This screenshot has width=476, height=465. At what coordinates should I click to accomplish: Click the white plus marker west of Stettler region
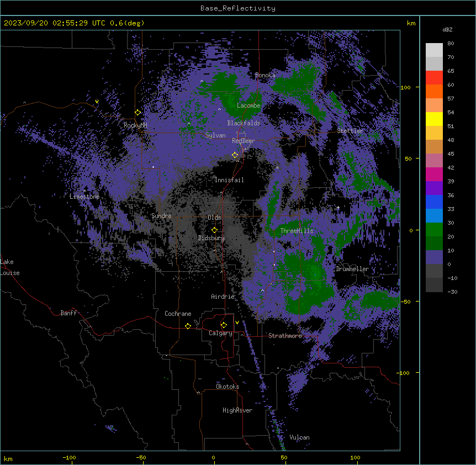click(338, 208)
